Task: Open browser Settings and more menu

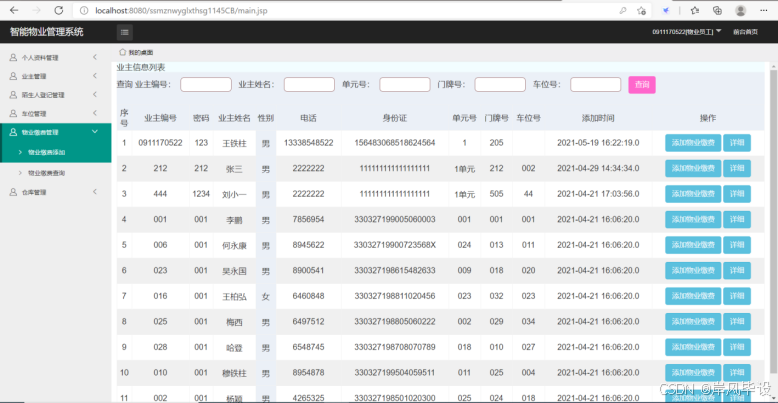Action: click(x=763, y=10)
